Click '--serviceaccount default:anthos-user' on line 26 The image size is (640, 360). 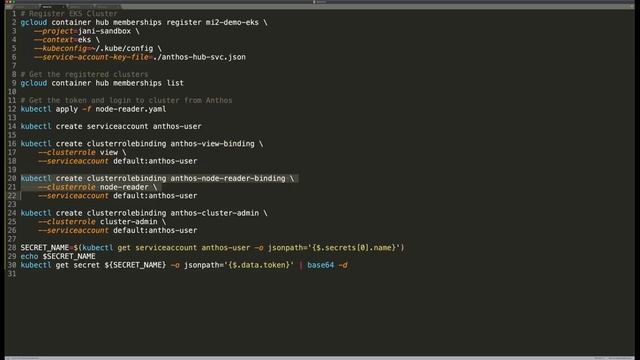(118, 231)
